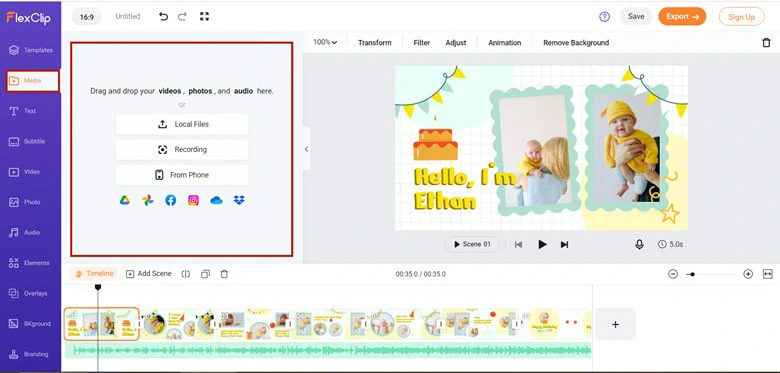Import from Dropbox
The width and height of the screenshot is (780, 373).
[239, 200]
